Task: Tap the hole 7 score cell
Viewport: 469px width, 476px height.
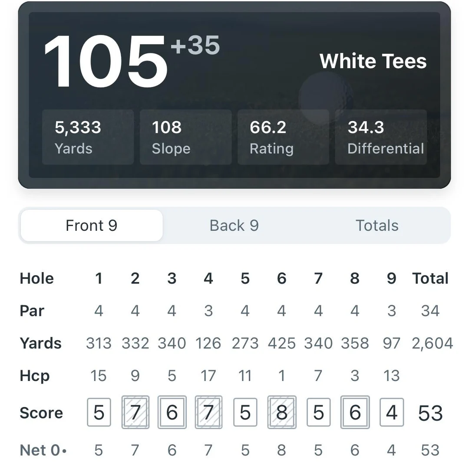Action: pyautogui.click(x=318, y=413)
